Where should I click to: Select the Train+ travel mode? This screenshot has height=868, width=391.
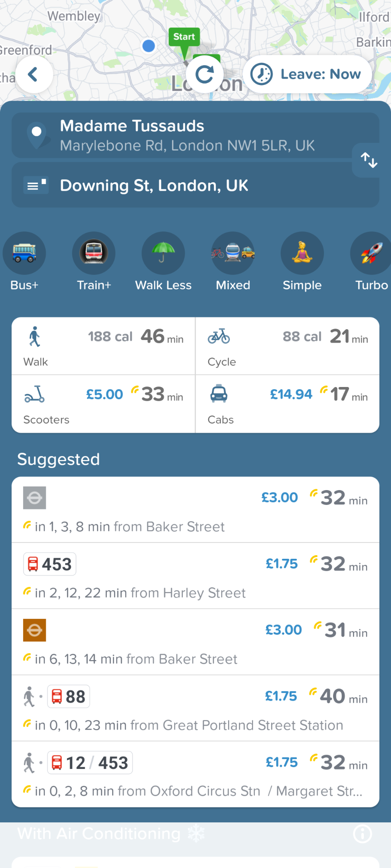(x=94, y=261)
